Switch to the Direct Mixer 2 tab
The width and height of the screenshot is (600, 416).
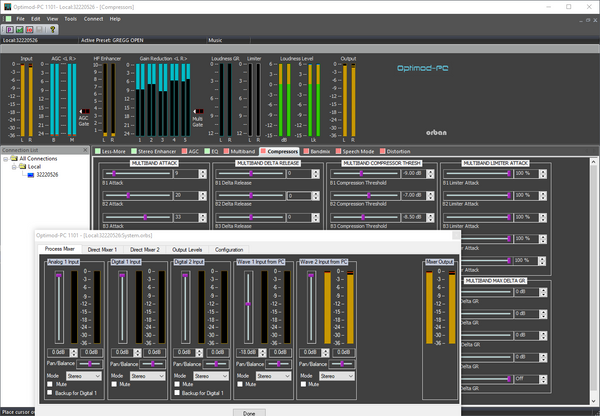[145, 250]
